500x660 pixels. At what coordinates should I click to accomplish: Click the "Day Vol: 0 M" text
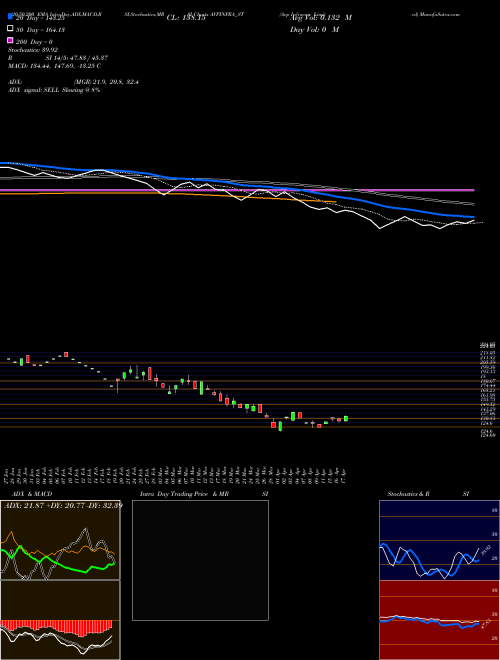pos(314,30)
